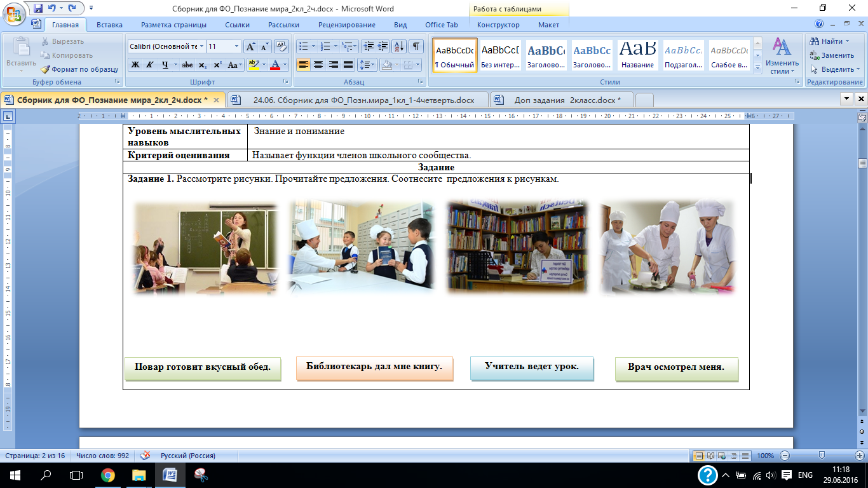Align text right
Viewport: 868px width, 488px height.
(333, 65)
